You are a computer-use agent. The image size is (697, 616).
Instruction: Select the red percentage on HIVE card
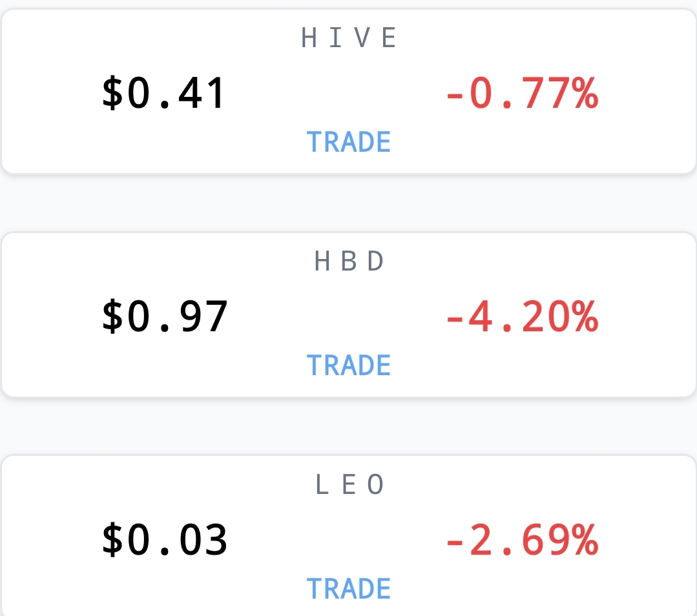tap(523, 92)
